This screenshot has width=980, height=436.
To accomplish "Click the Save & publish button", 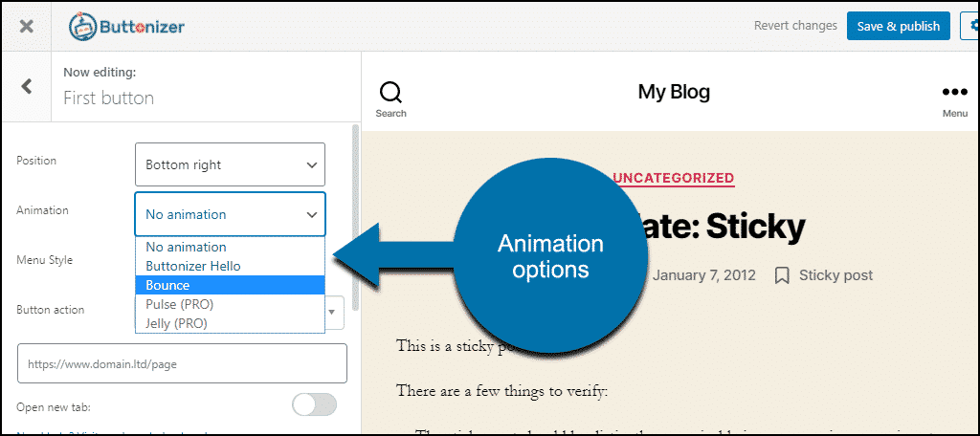I will [898, 26].
